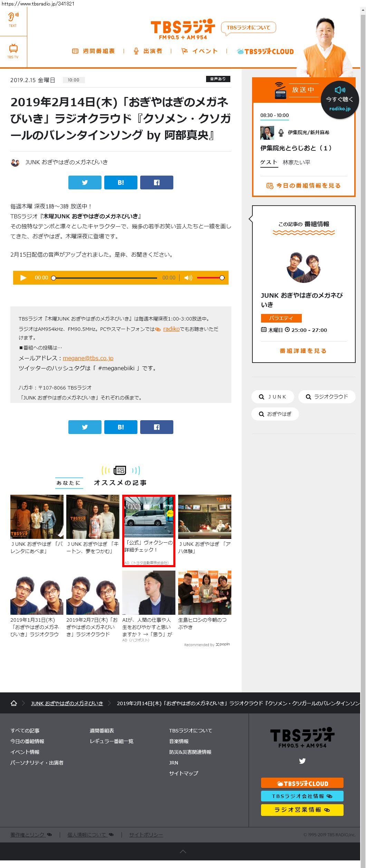Click the bottom Facebook share button

(157, 427)
